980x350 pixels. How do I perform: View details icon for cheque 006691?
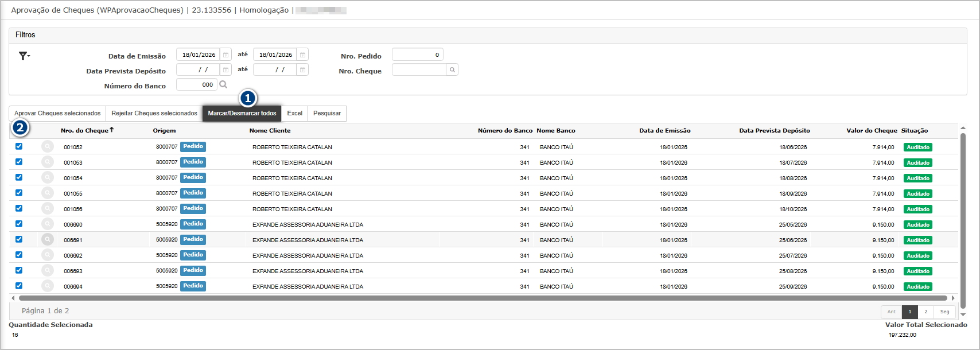tap(48, 240)
